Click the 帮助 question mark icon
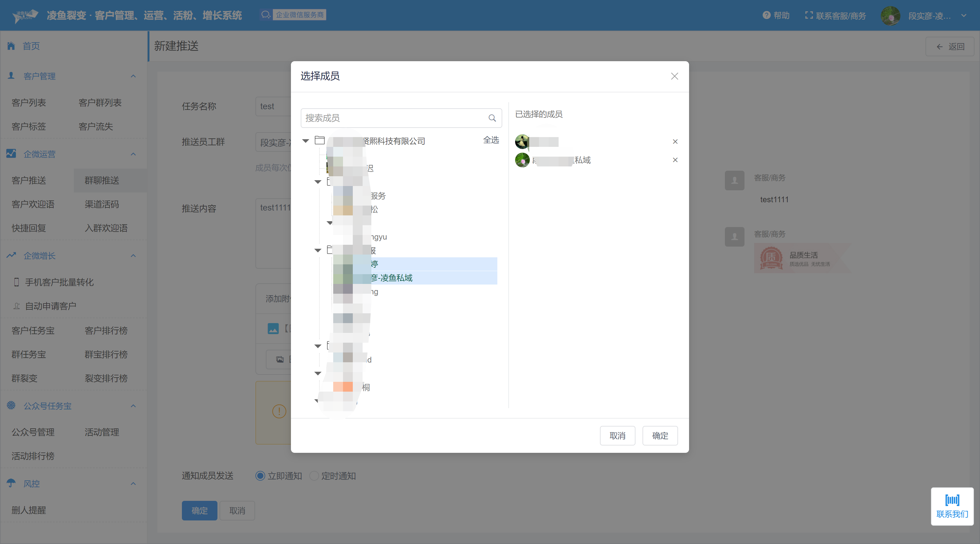Image resolution: width=980 pixels, height=544 pixels. pyautogui.click(x=766, y=15)
